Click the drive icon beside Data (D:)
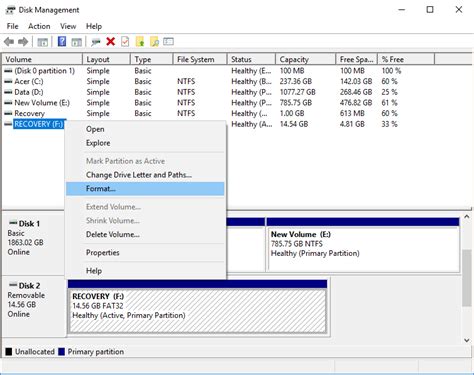Image resolution: width=474 pixels, height=375 pixels. tap(8, 92)
